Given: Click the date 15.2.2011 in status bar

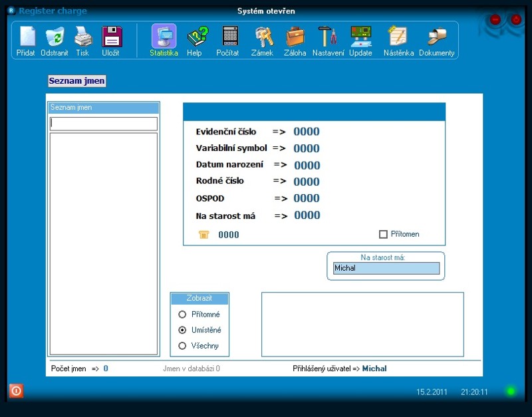Looking at the screenshot, I should (x=432, y=392).
